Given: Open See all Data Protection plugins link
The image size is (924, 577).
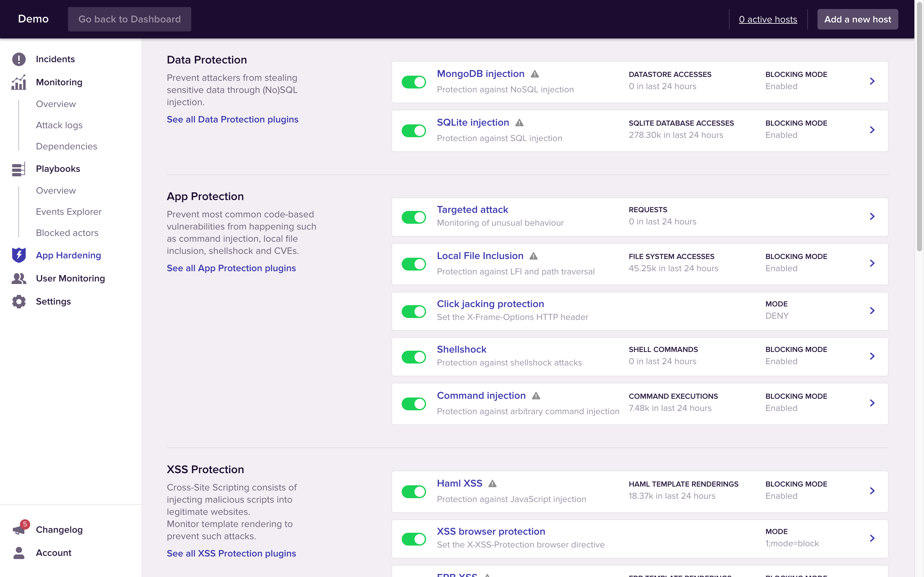Looking at the screenshot, I should pos(233,120).
